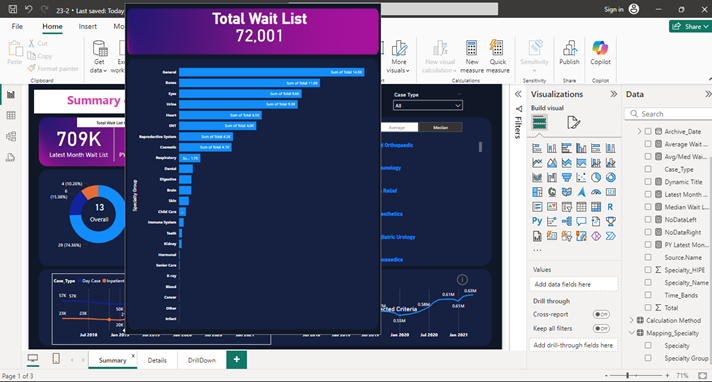The height and width of the screenshot is (382, 712).
Task: Open the Case Type slicer dropdown
Action: pyautogui.click(x=428, y=105)
